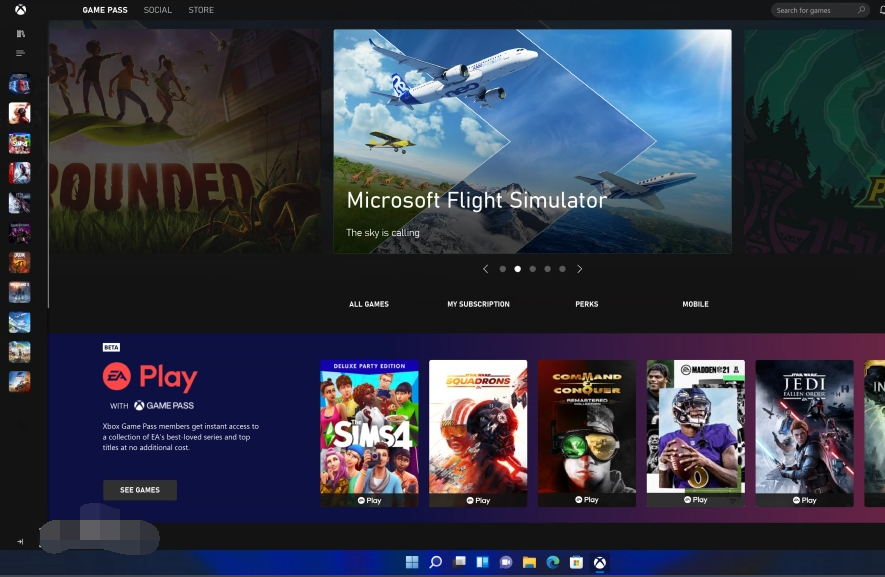Advance the carousel with the right chevron
This screenshot has width=885, height=577.
(x=579, y=268)
